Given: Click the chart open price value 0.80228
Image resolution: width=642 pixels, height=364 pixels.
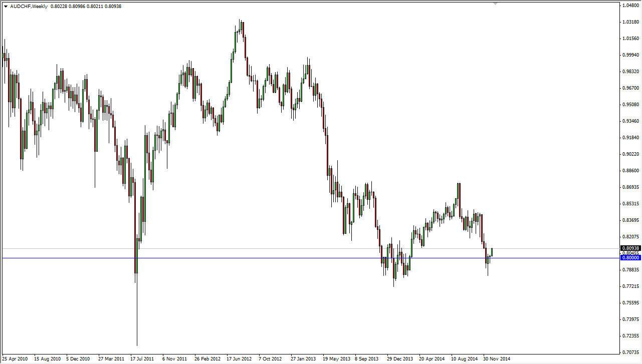Looking at the screenshot, I should (x=60, y=6).
